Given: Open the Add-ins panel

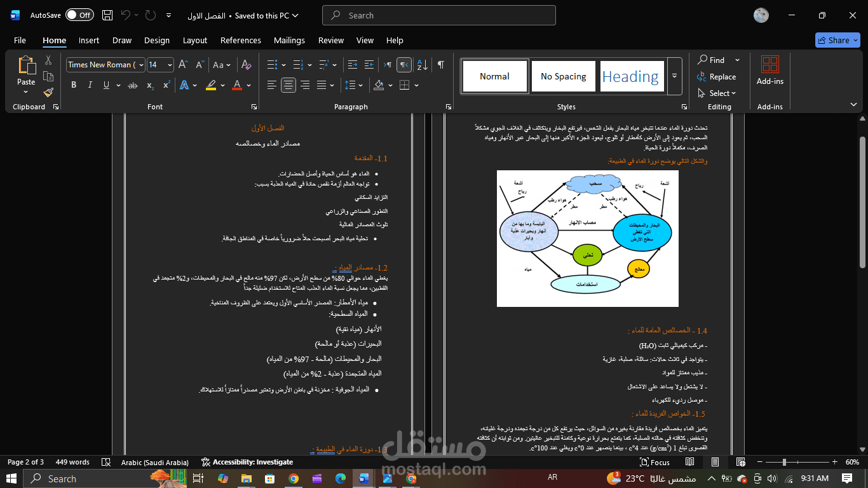Looking at the screenshot, I should coord(770,71).
